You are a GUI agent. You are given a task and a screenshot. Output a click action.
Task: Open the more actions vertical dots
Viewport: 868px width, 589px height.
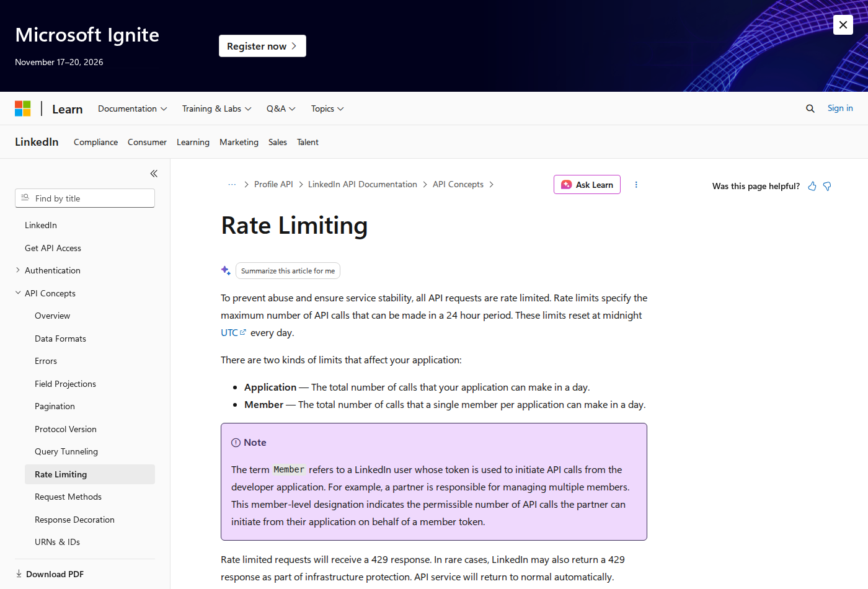click(x=636, y=185)
